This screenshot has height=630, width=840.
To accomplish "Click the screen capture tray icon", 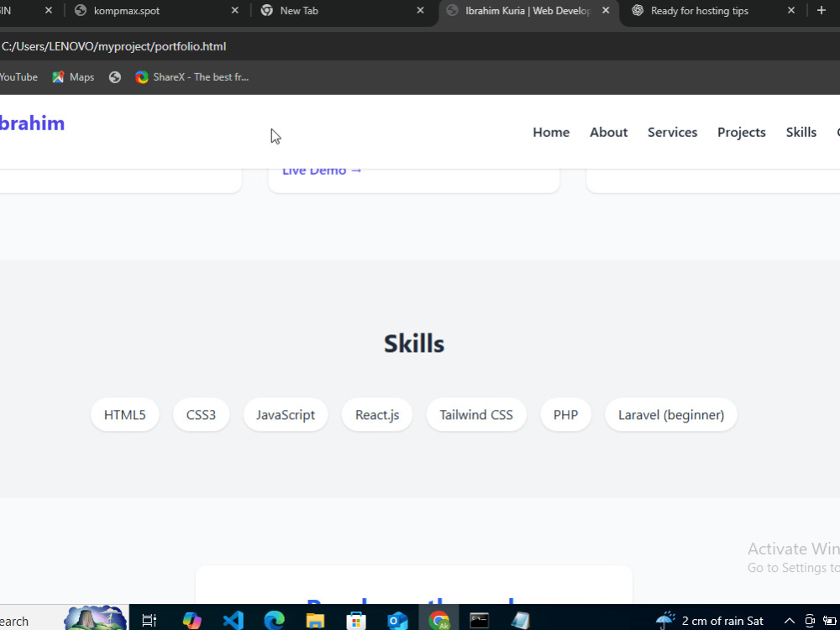I will pos(810,621).
